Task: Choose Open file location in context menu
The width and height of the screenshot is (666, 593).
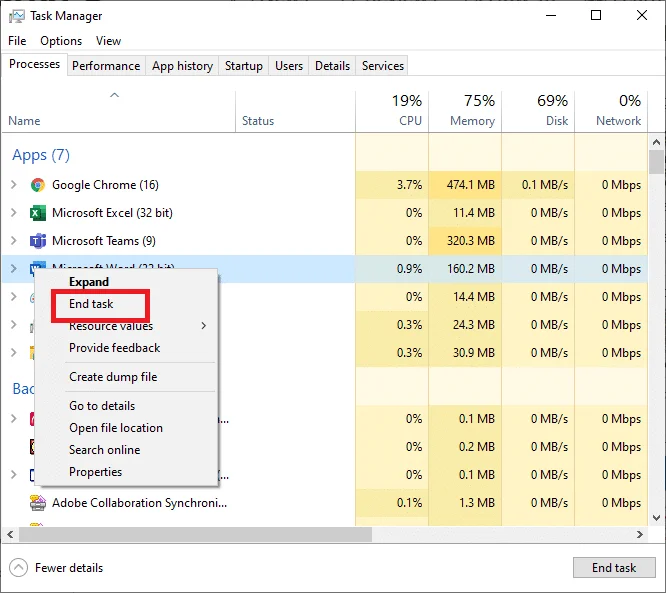Action: coord(116,428)
